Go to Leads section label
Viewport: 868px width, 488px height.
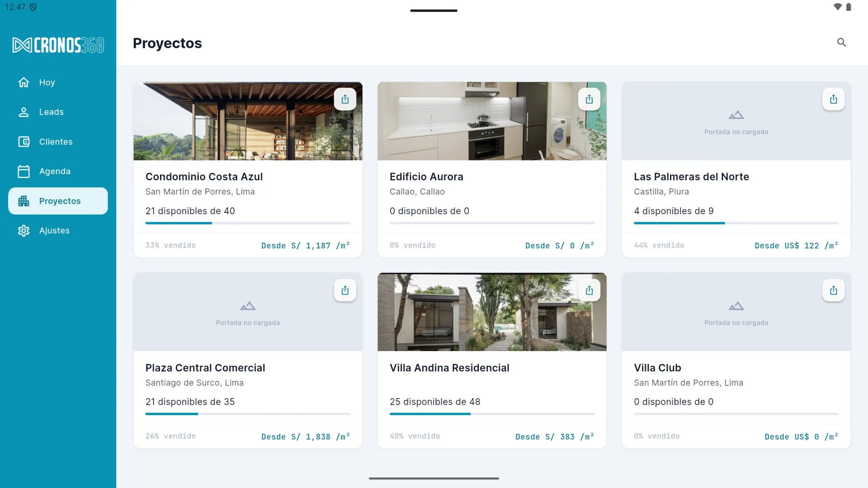pos(51,112)
